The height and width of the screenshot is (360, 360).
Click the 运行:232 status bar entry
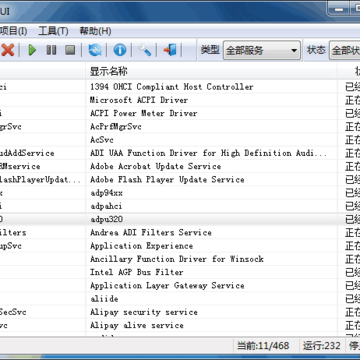(x=322, y=346)
